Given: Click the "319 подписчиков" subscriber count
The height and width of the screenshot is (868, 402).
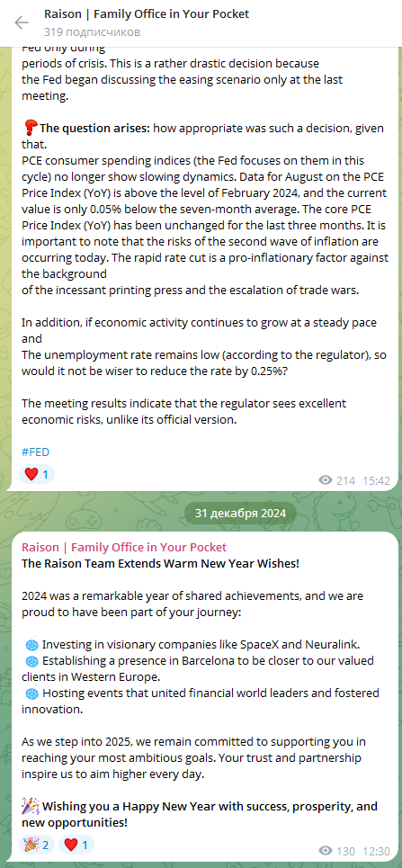Looking at the screenshot, I should click(x=92, y=32).
